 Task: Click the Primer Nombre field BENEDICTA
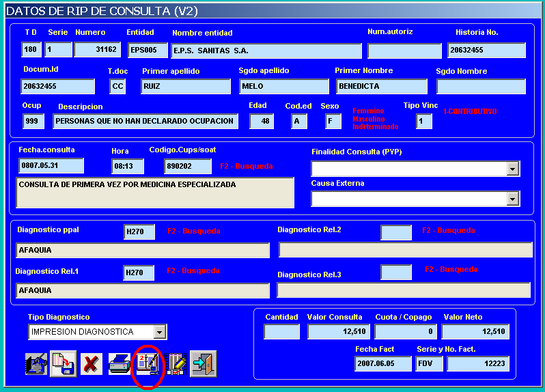(x=382, y=87)
